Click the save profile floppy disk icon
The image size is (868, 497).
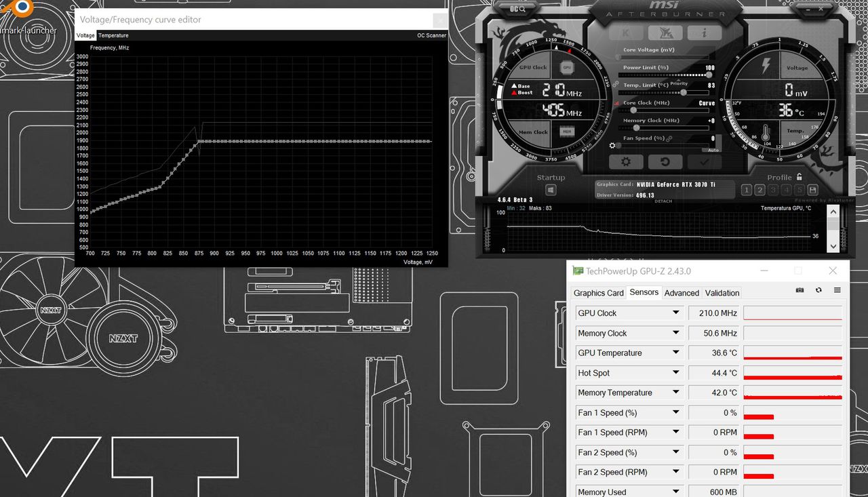point(812,190)
